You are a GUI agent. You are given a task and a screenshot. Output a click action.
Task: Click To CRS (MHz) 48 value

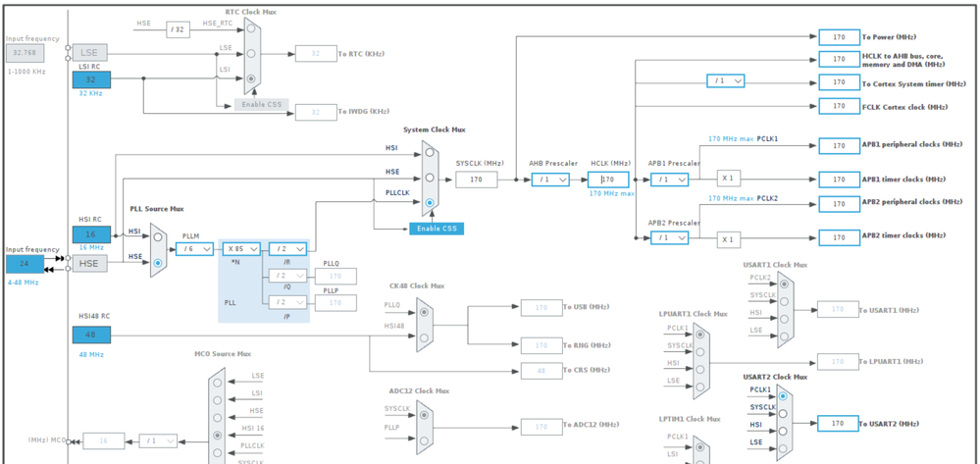click(x=542, y=370)
